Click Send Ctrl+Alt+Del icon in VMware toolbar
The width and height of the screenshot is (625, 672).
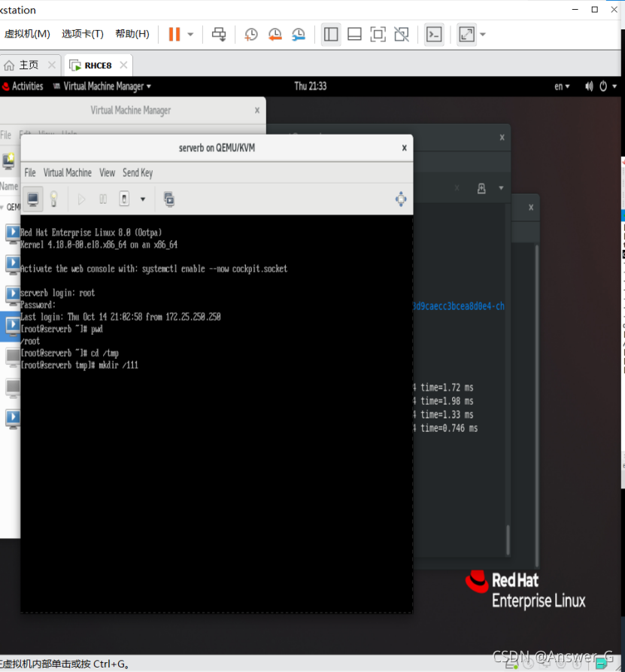(219, 35)
